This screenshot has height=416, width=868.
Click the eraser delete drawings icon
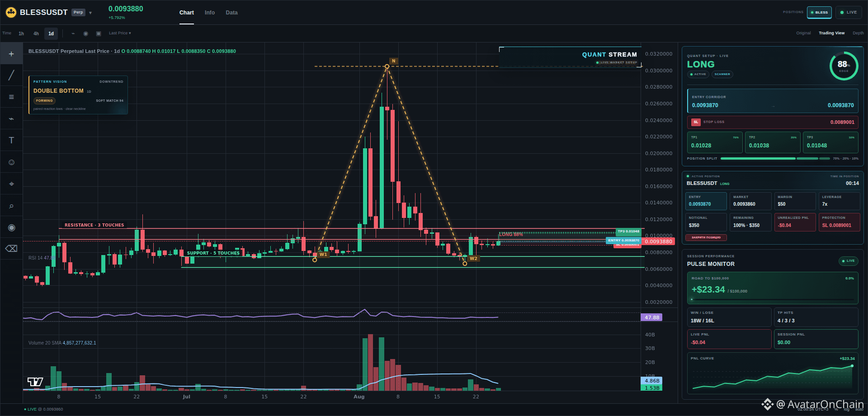11,249
